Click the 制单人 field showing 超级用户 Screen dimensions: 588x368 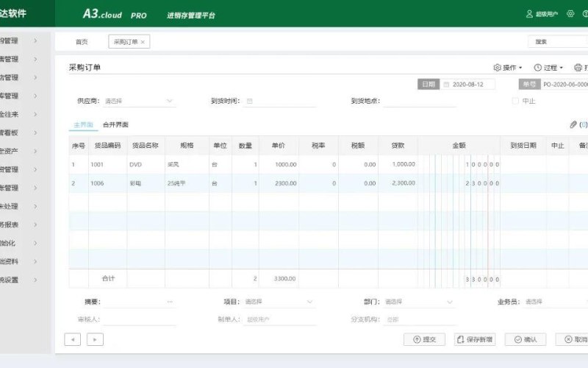279,319
